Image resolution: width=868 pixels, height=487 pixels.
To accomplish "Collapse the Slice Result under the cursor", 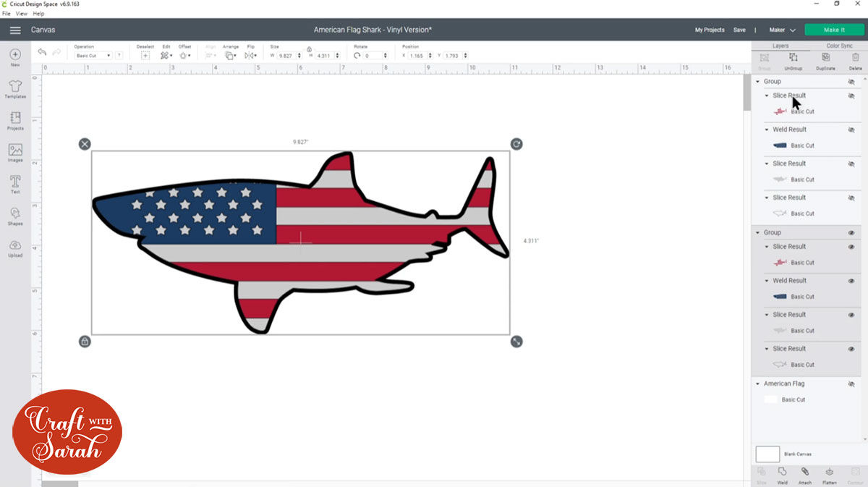I will (767, 96).
